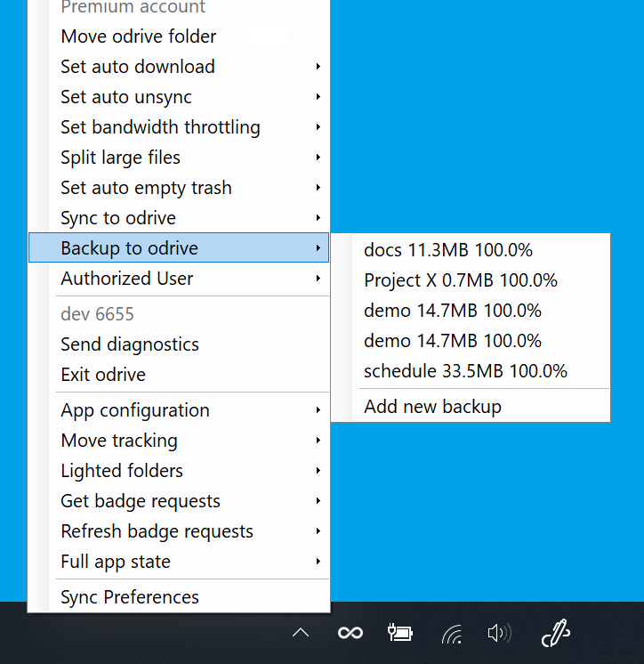Open Windows Ink Workspace pen icon
The width and height of the screenshot is (644, 664).
coord(555,633)
